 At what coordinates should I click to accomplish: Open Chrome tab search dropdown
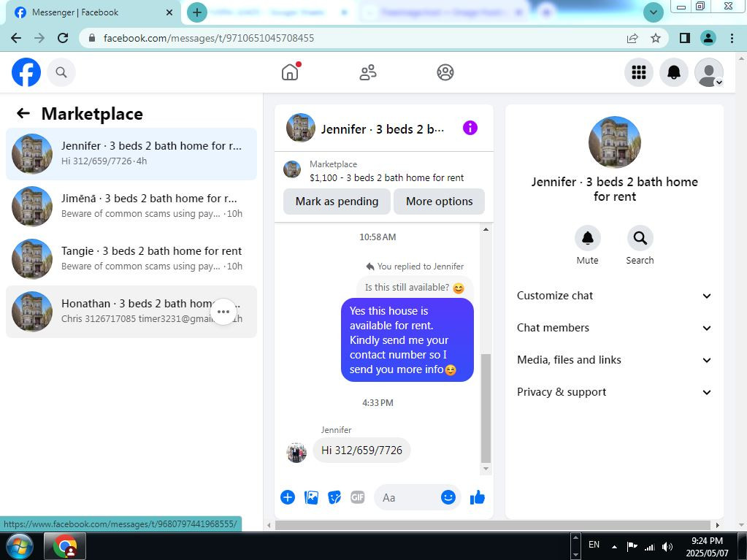click(653, 12)
